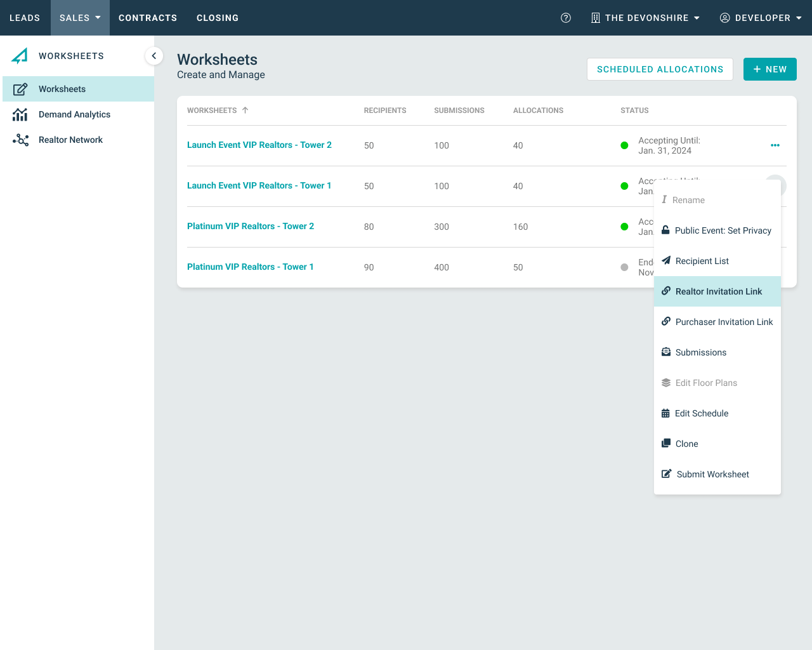Select Public Event: Set Privacy option
The width and height of the screenshot is (812, 650).
[717, 230]
